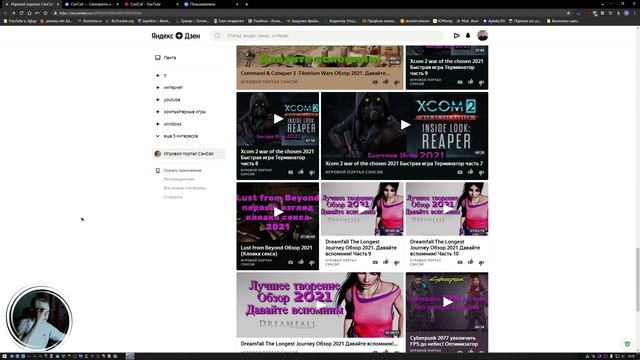Open the video section play icon in the header
Viewport: 640px width, 360px height.
pos(457,36)
